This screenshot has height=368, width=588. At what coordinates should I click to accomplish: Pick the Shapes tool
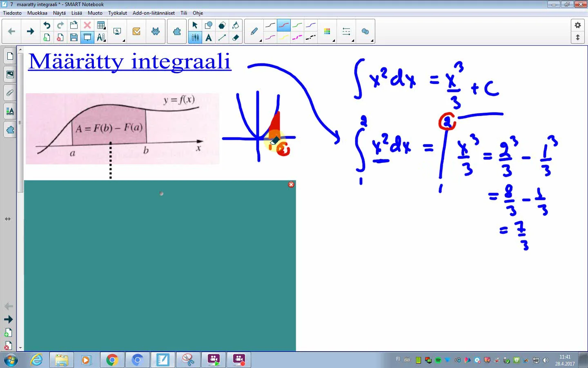coord(208,25)
